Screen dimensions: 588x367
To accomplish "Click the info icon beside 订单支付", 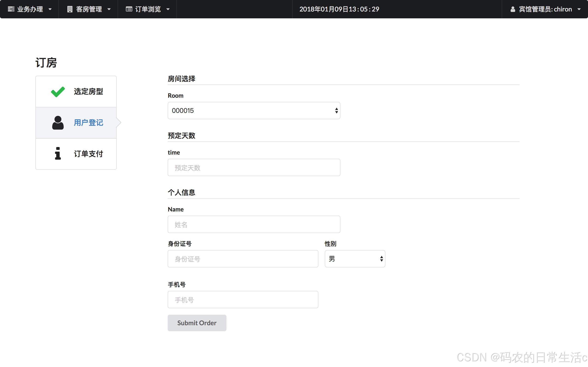I will [x=58, y=154].
